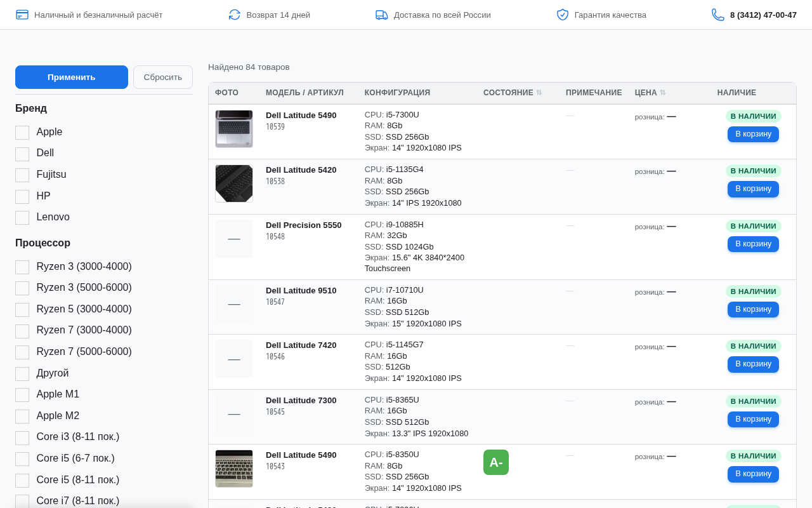Add Dell Latitude 7300 to cart

click(753, 419)
